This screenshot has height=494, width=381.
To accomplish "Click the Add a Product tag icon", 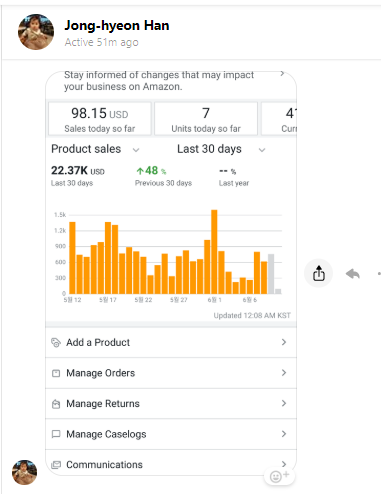I will point(56,342).
